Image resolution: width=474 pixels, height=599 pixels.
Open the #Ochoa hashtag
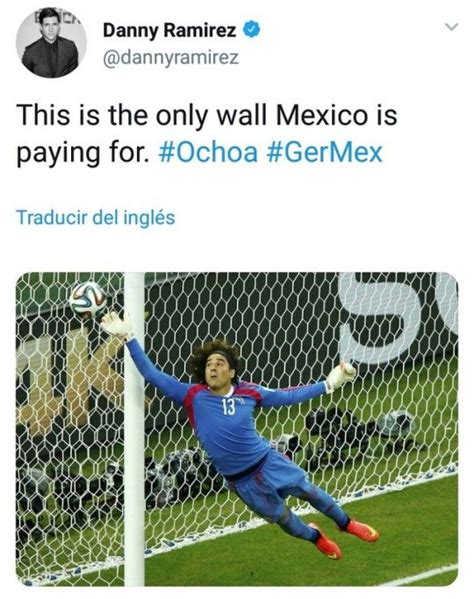tap(208, 152)
